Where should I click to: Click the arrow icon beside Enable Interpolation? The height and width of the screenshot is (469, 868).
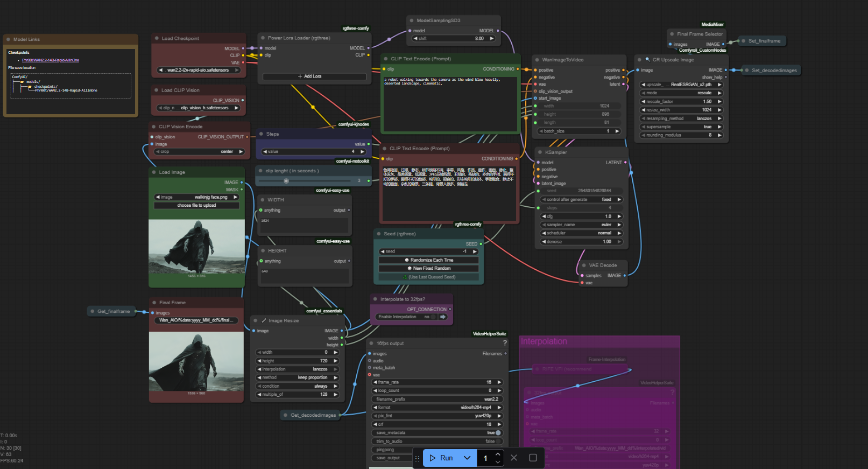click(x=443, y=317)
